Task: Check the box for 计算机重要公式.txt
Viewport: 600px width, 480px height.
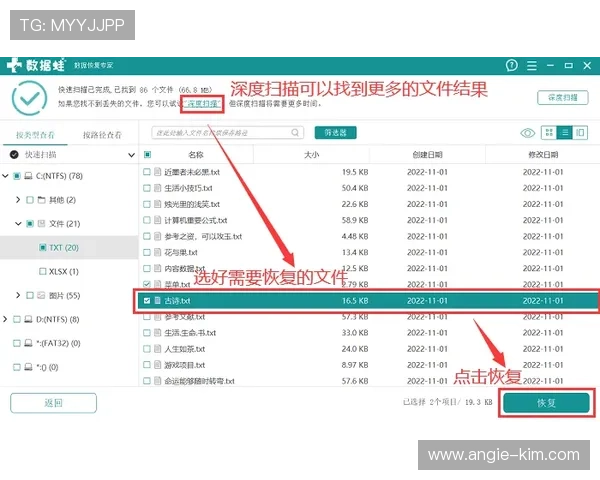Action: pyautogui.click(x=147, y=220)
